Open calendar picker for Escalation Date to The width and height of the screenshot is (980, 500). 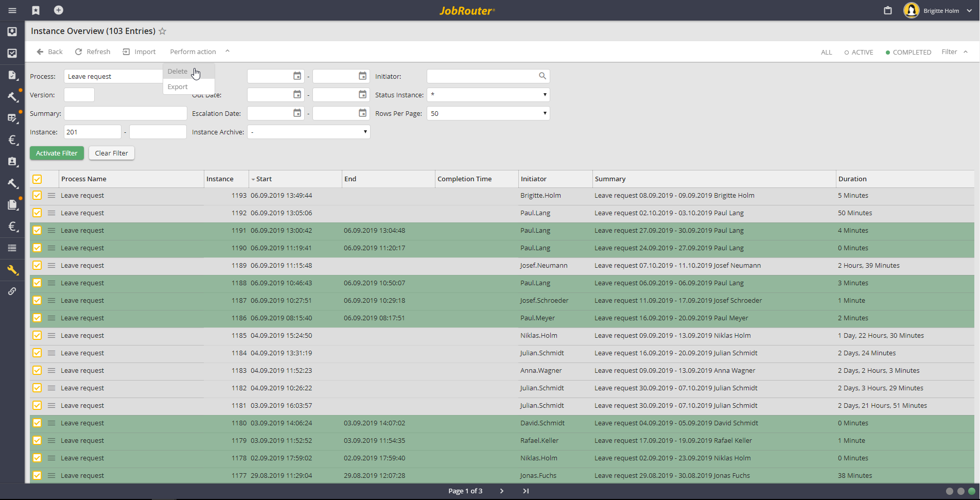click(363, 113)
